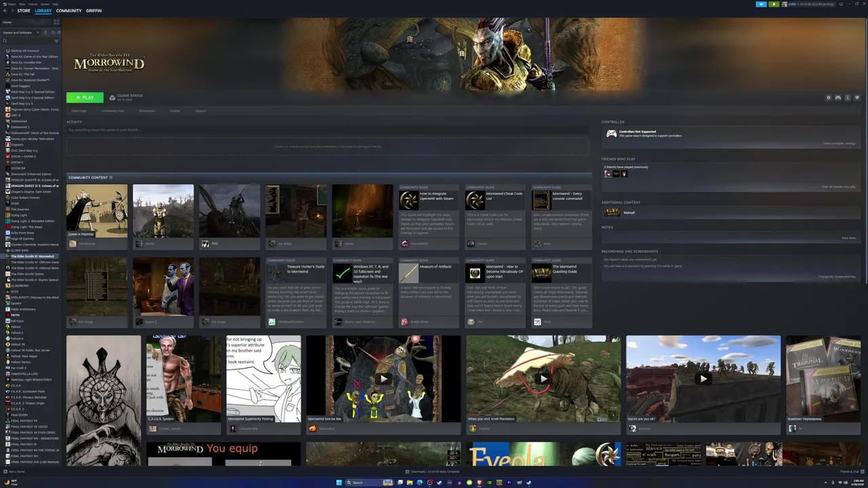Open the GRIFFIN profile tab

[x=94, y=11]
